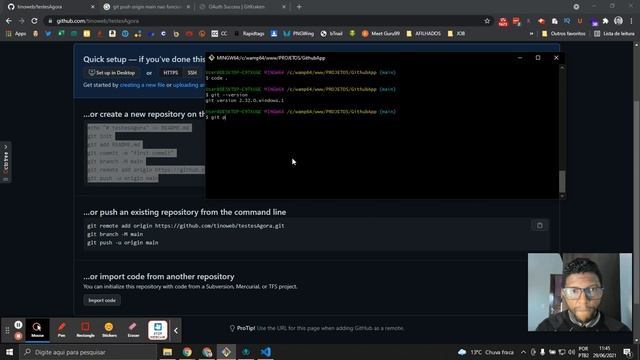640x360 pixels.
Task: Open the Stickers tool
Action: tap(109, 330)
